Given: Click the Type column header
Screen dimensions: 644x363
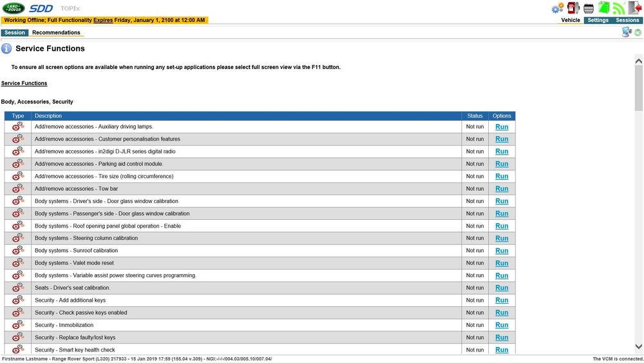Looking at the screenshot, I should tap(17, 116).
